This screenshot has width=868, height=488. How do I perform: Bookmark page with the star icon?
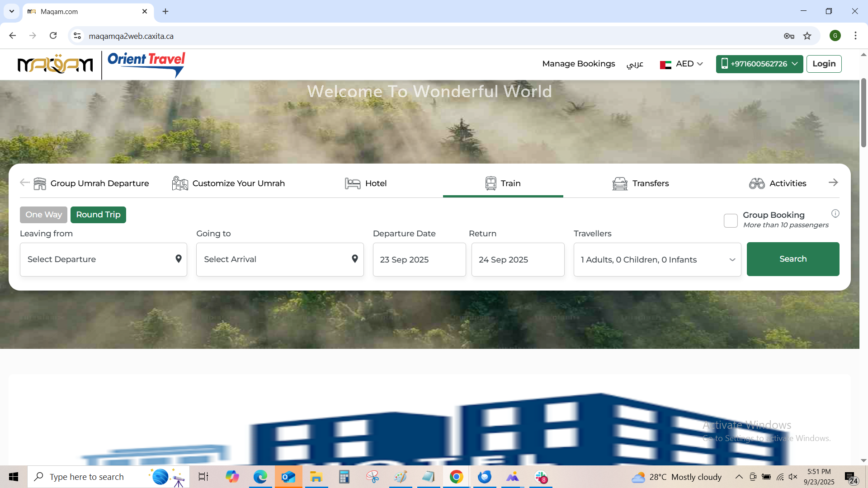[807, 36]
